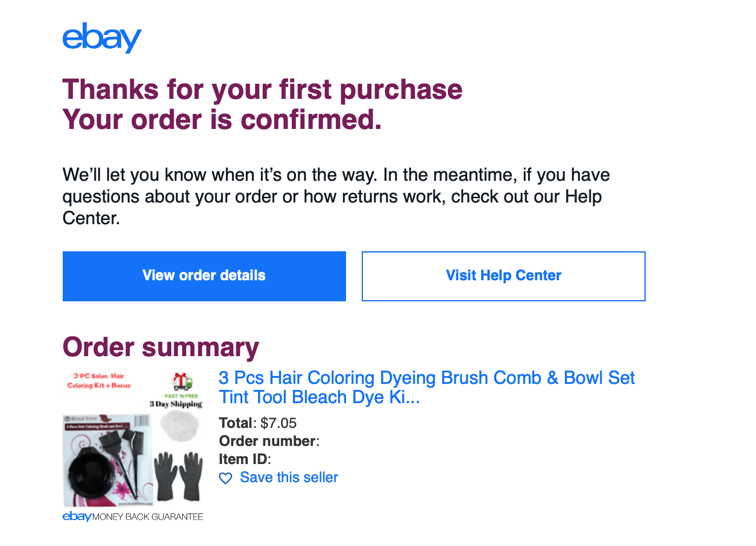The image size is (756, 546).
Task: Click the Order summary heading
Action: coord(161,347)
